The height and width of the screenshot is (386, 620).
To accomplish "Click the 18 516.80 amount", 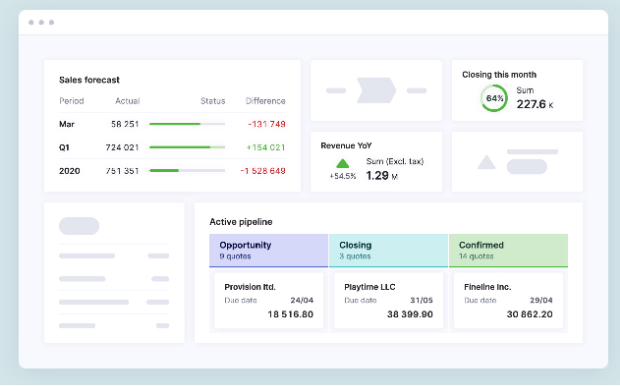I will 291,314.
